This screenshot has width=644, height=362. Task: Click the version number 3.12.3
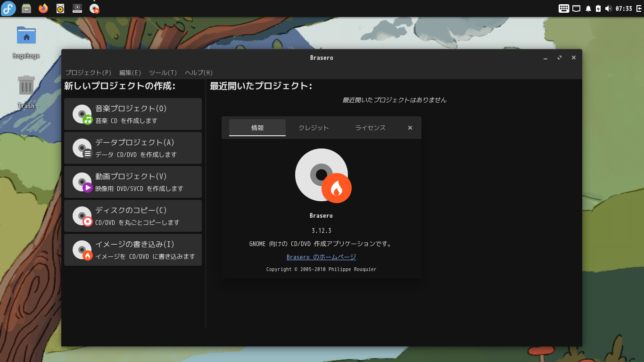[321, 230]
